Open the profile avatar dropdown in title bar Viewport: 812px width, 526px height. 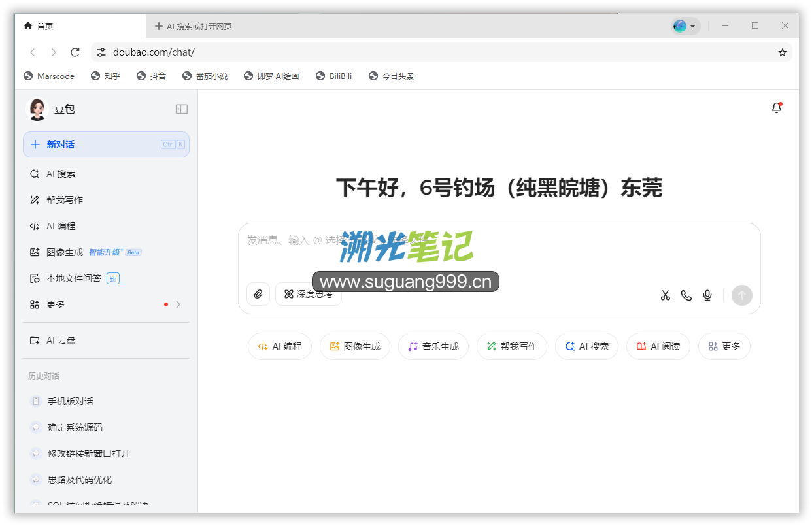(685, 26)
